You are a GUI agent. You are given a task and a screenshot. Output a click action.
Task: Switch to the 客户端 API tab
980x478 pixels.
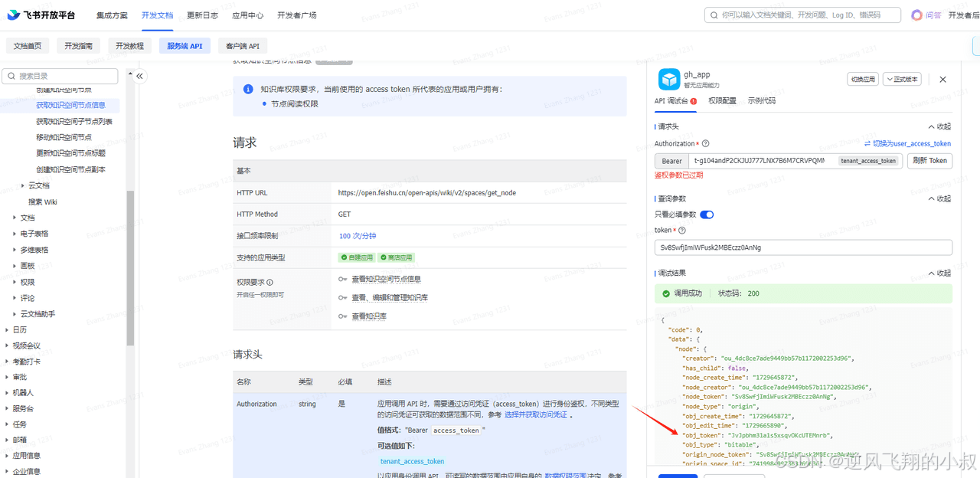coord(243,46)
